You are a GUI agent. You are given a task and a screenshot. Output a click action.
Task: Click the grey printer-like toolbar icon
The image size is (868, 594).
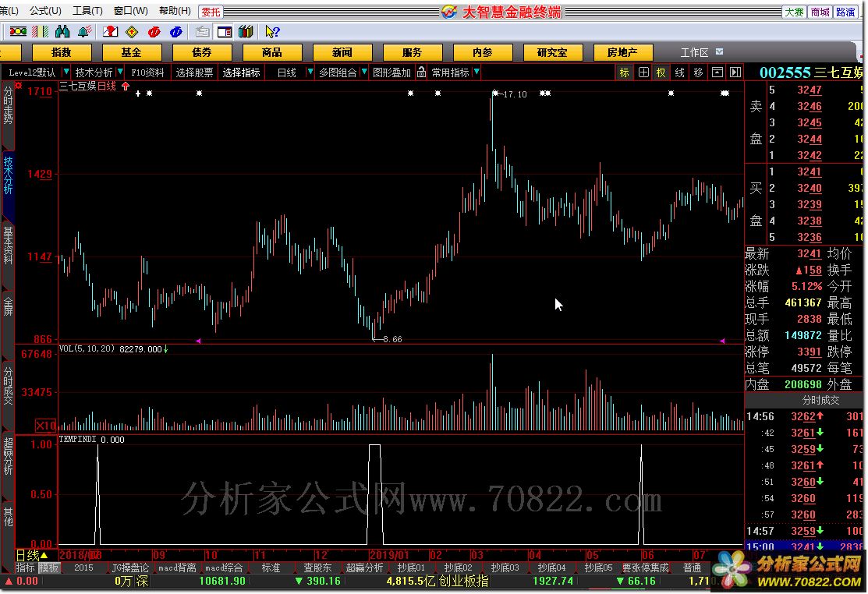203,31
